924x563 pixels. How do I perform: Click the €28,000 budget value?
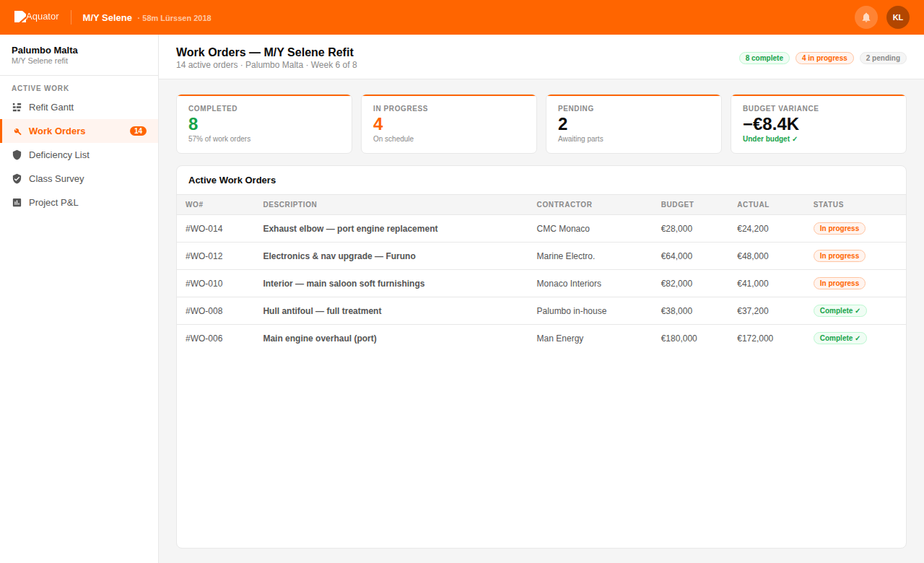click(x=676, y=229)
